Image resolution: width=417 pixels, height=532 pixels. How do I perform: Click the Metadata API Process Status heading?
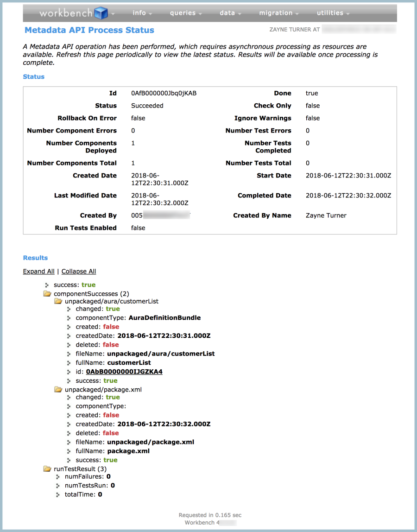tap(89, 30)
